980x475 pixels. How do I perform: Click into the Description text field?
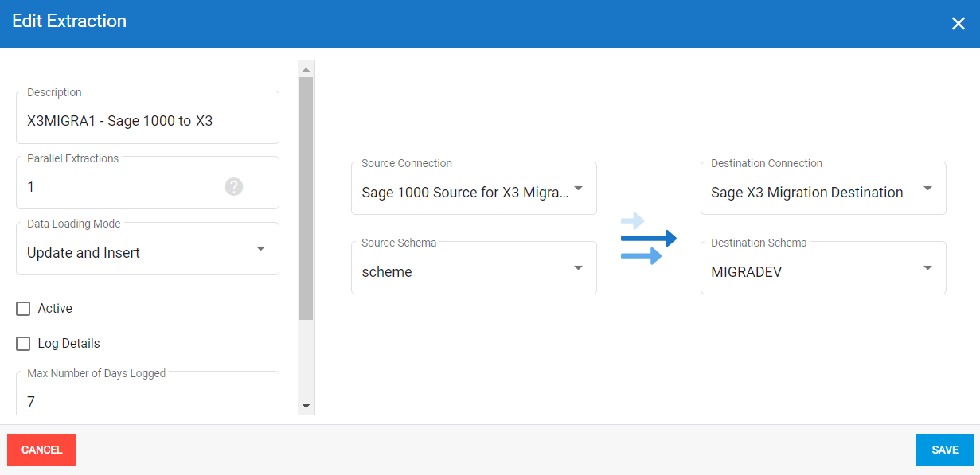point(147,122)
